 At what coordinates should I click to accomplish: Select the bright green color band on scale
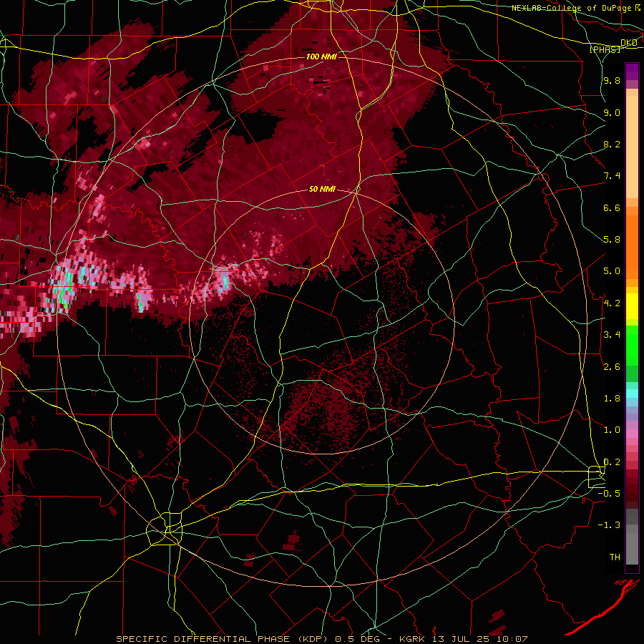632,346
